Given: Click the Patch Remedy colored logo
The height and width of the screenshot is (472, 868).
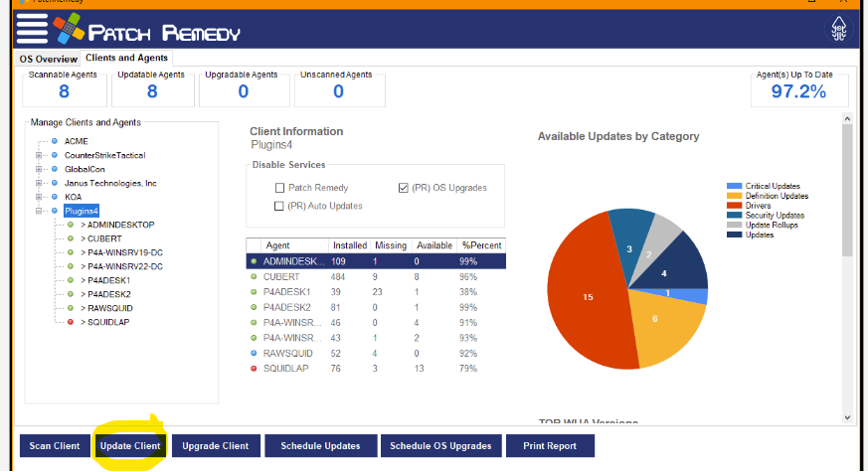Looking at the screenshot, I should (70, 29).
